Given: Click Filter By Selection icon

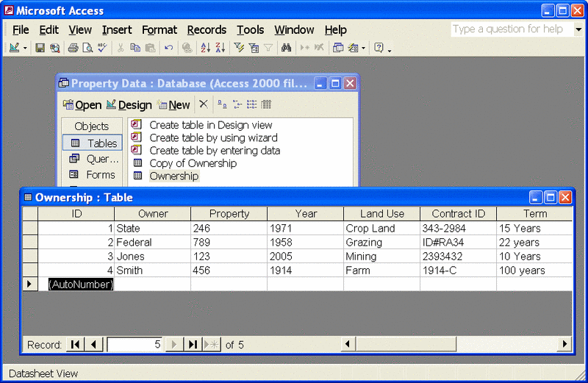Looking at the screenshot, I should (x=239, y=48).
